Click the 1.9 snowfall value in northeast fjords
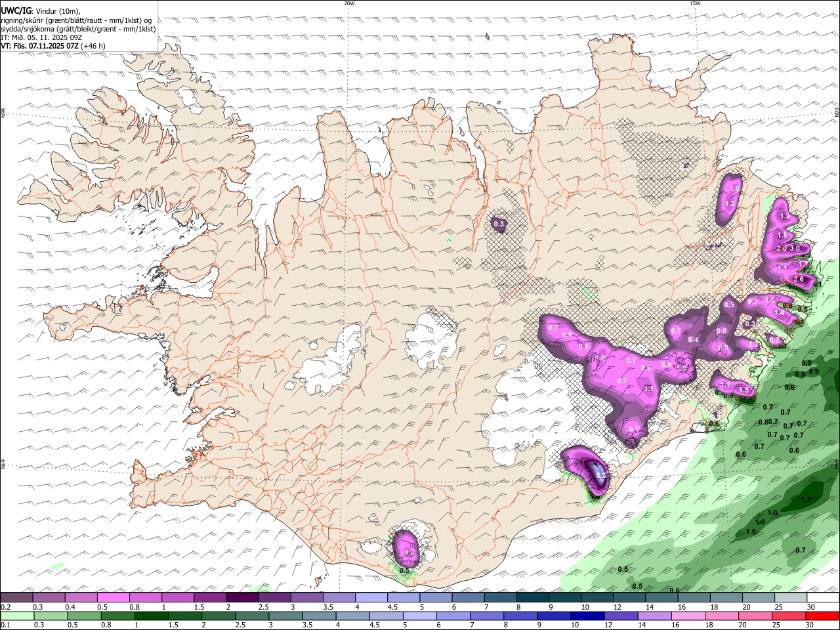840x630 pixels. (x=785, y=217)
